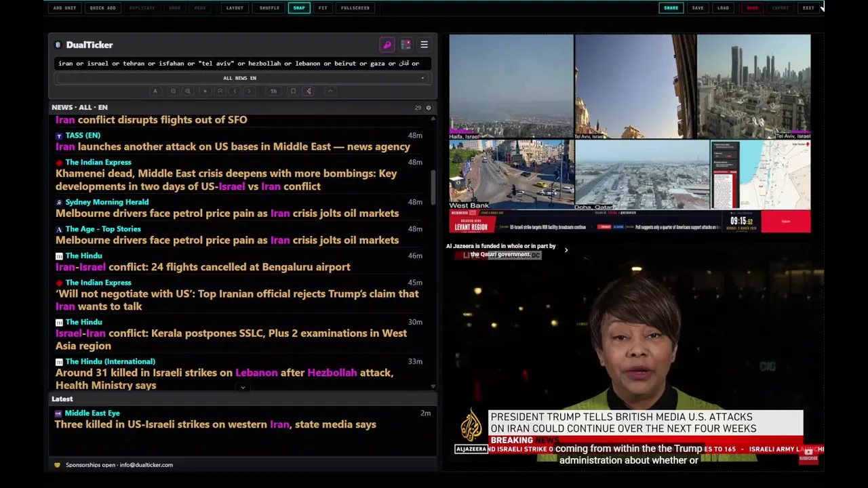Go to next with right arrow icon
Image resolution: width=868 pixels, height=488 pixels.
[250, 91]
